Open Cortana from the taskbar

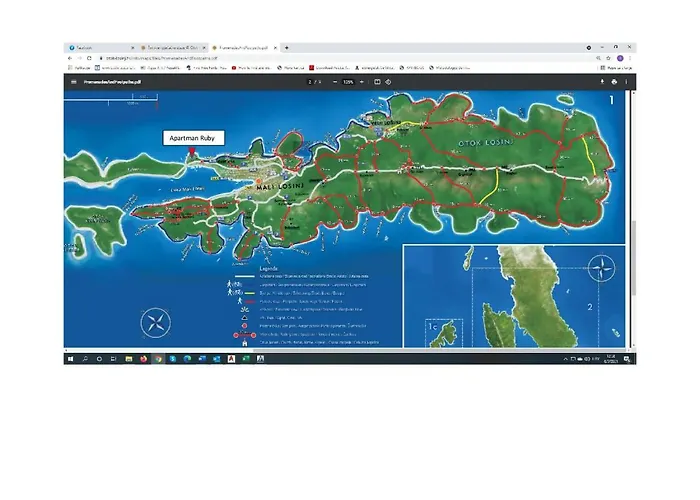99,358
